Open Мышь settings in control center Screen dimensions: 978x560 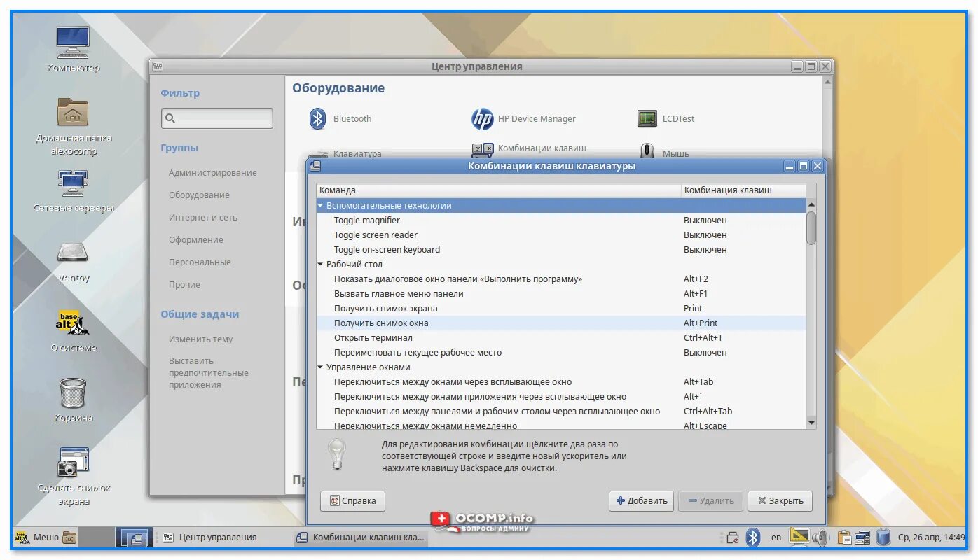(x=665, y=152)
